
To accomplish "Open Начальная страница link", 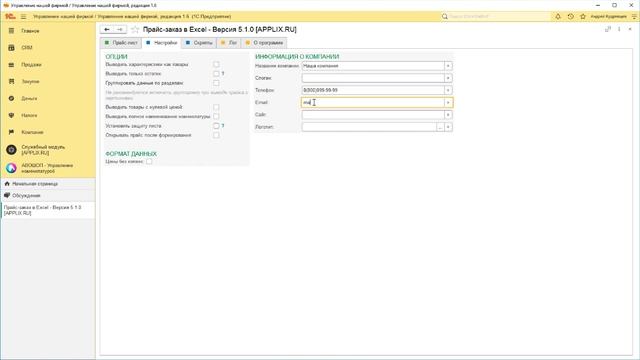I will 35,184.
